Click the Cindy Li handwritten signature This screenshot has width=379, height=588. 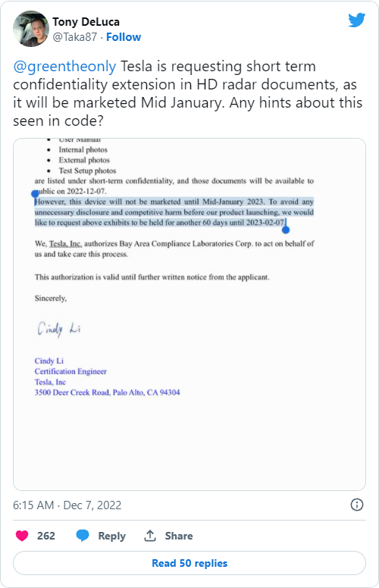(x=59, y=329)
